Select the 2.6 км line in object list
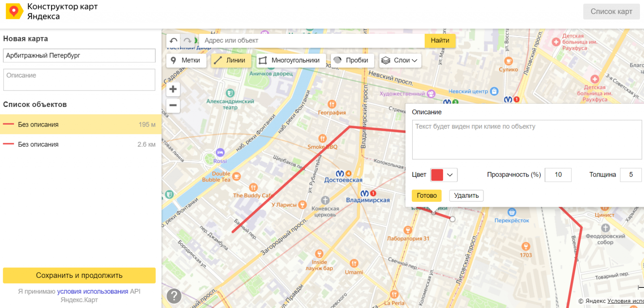 coord(79,144)
